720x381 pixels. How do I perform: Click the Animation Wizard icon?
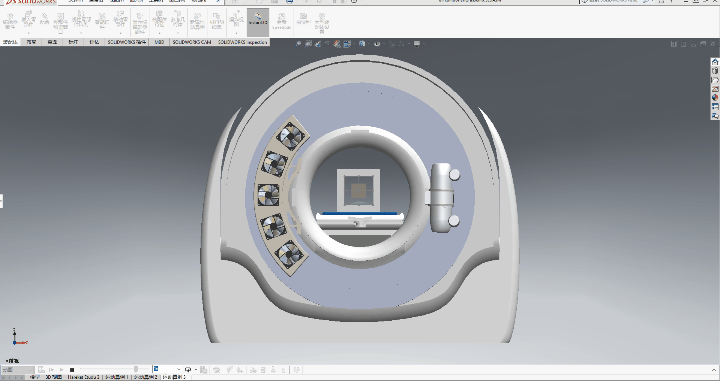point(217,370)
